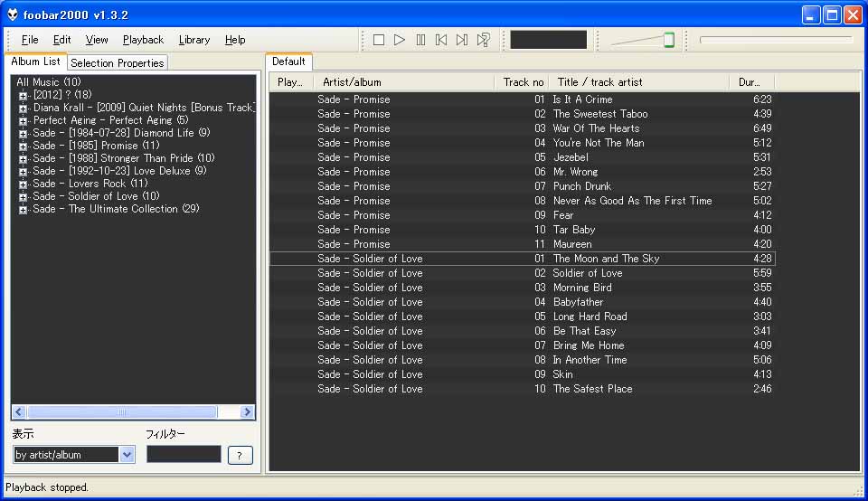
Task: Click the Stop playback button
Action: [x=379, y=40]
